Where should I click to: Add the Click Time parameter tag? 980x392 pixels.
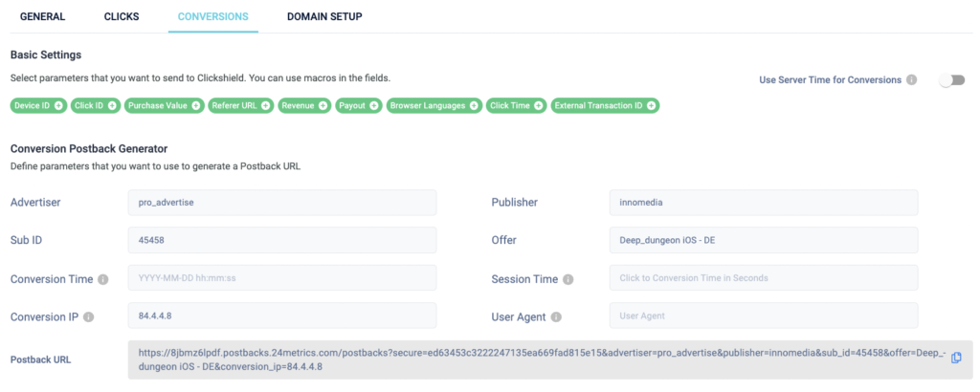516,105
